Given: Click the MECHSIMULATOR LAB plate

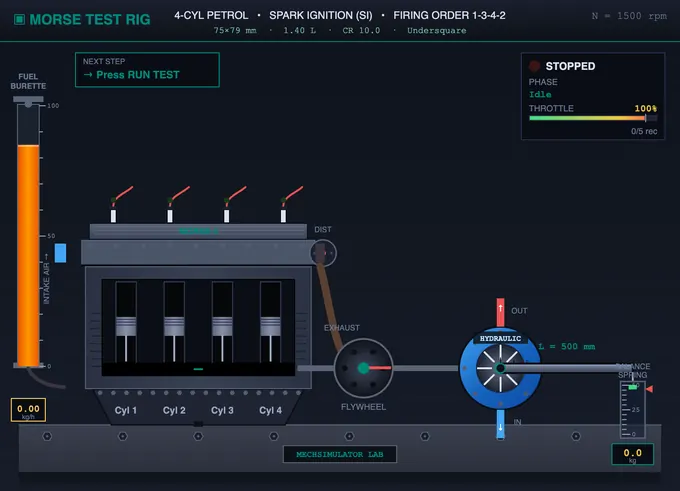Looking at the screenshot, I should point(340,454).
